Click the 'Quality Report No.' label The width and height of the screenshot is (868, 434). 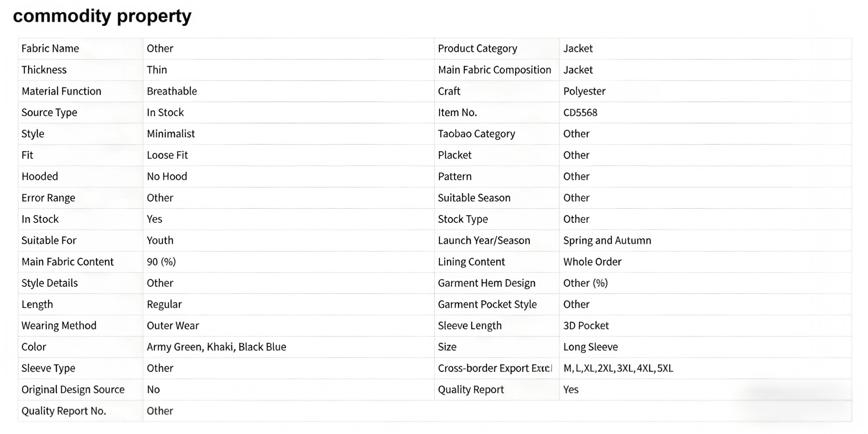64,411
